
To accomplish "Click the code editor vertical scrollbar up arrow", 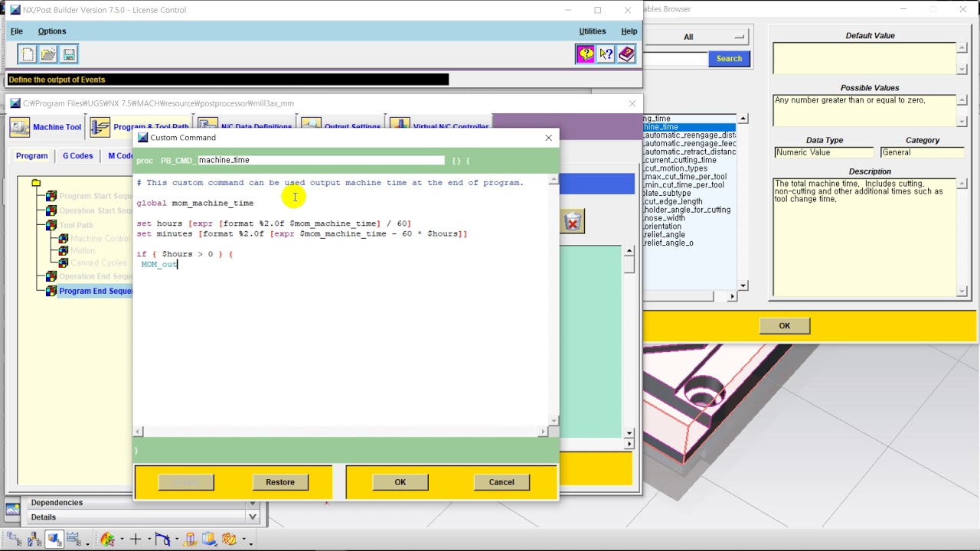I will pos(554,181).
